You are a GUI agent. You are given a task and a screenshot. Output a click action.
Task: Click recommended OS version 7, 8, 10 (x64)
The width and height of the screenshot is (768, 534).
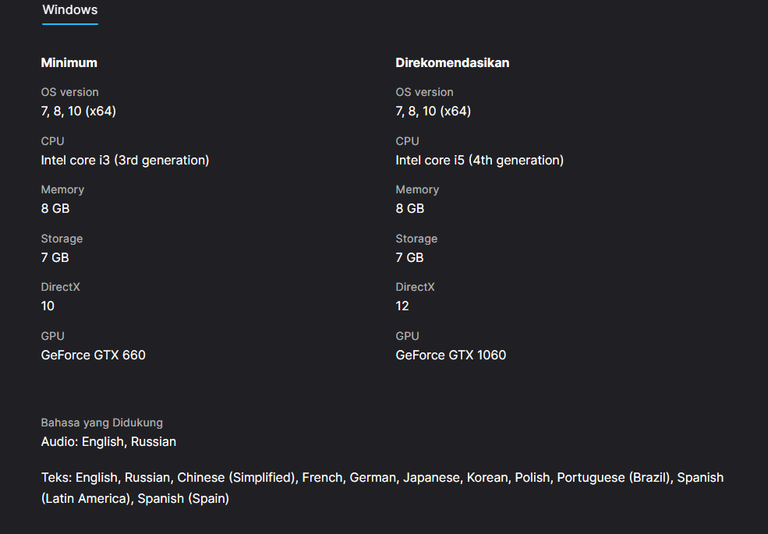coord(433,111)
